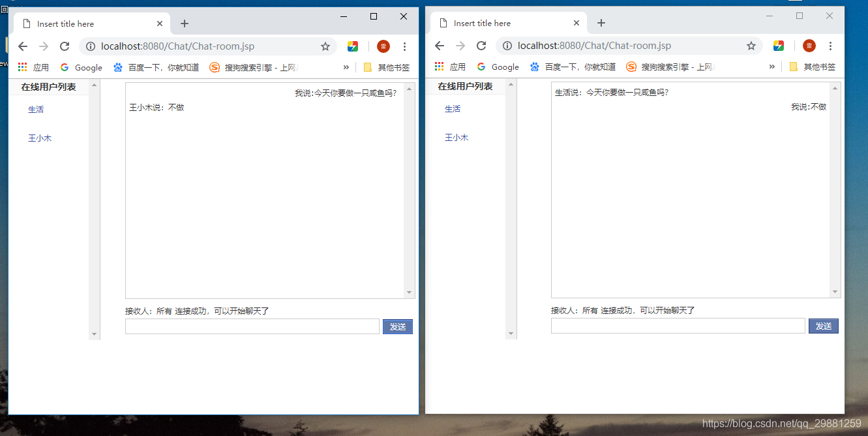
Task: Open 其他书签 folder in right window
Action: (x=813, y=67)
